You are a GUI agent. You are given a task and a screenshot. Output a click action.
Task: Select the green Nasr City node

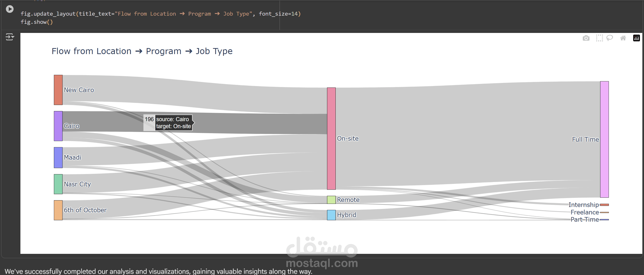[58, 184]
